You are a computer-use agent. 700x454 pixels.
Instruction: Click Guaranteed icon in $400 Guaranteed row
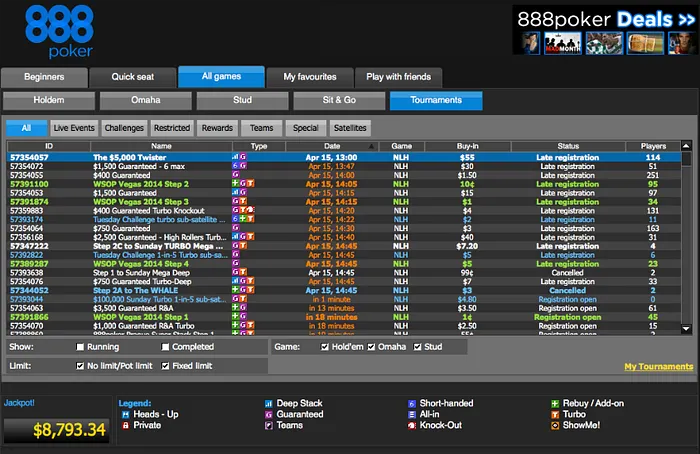tap(235, 175)
